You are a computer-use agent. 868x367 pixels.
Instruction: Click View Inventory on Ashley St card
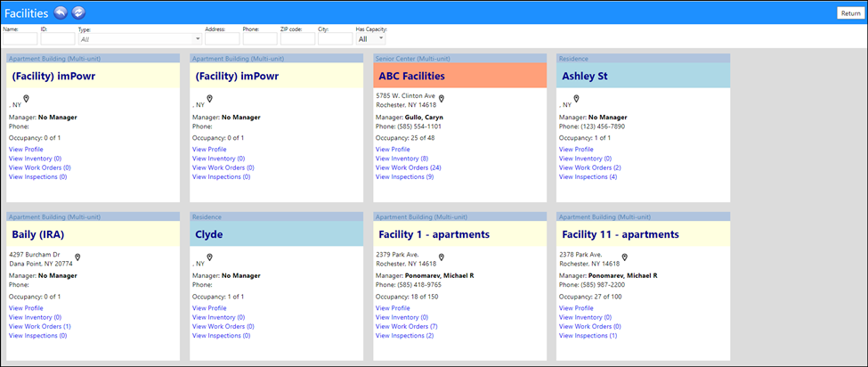pos(585,159)
